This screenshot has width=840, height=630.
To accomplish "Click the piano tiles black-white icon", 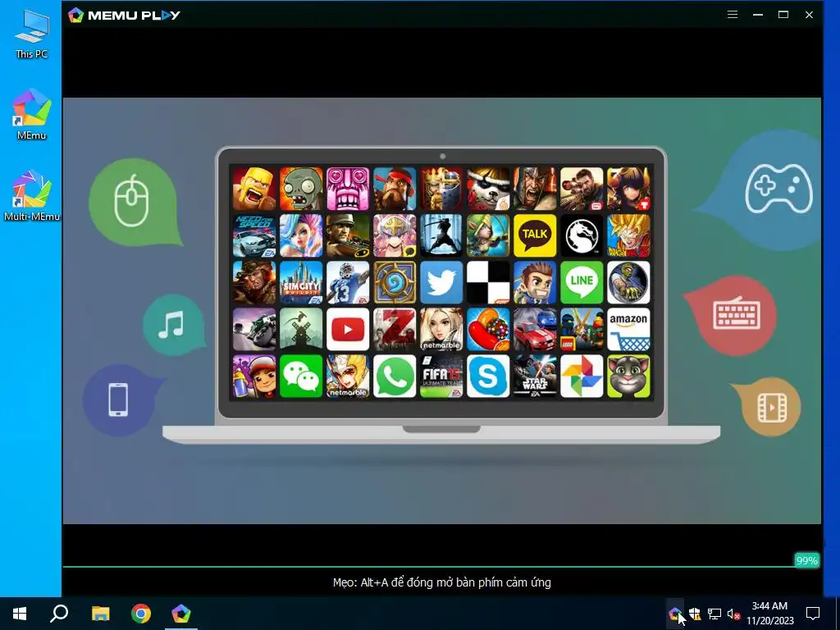I will coord(488,282).
